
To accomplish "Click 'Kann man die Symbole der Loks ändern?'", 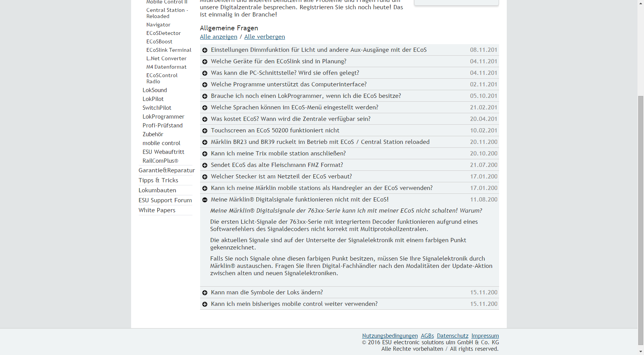I will pos(267,292).
